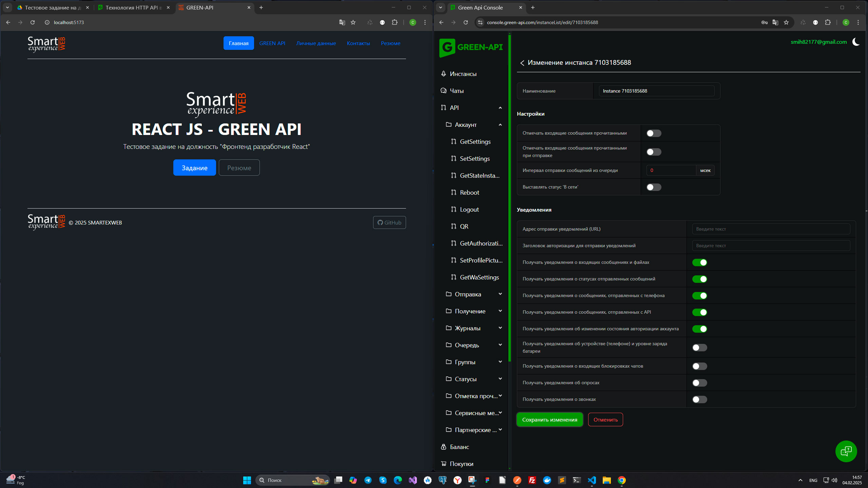Launch Visual Studio Code from taskbar
868x488 pixels.
pos(592,480)
